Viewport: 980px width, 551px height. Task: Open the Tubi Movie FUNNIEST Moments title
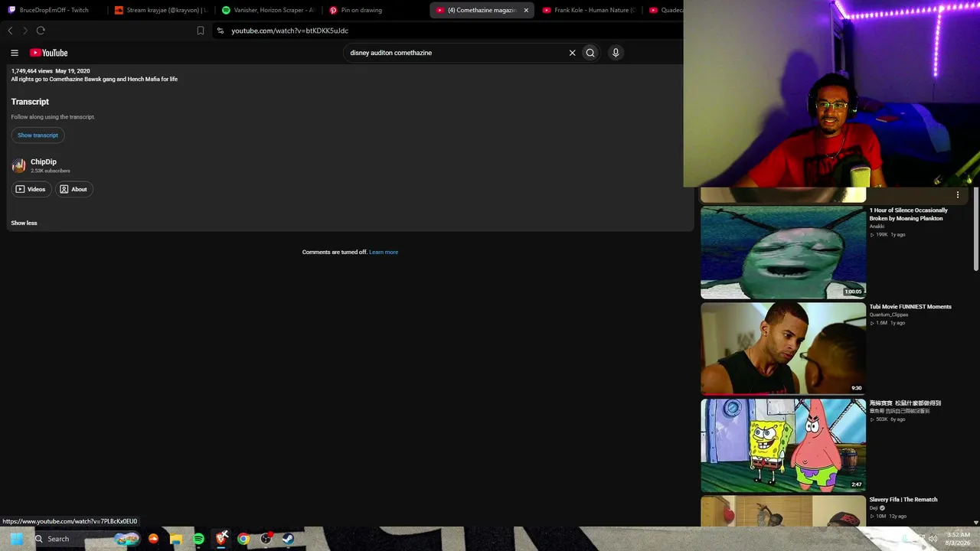[910, 307]
